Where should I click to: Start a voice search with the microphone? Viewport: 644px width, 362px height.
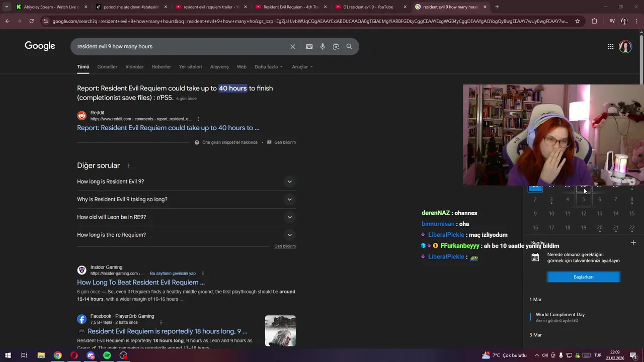tap(323, 46)
